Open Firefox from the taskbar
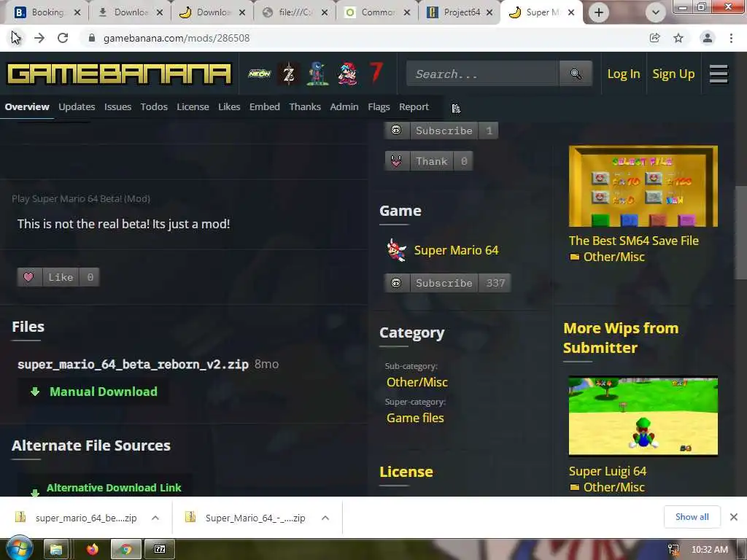747x560 pixels. pos(93,549)
